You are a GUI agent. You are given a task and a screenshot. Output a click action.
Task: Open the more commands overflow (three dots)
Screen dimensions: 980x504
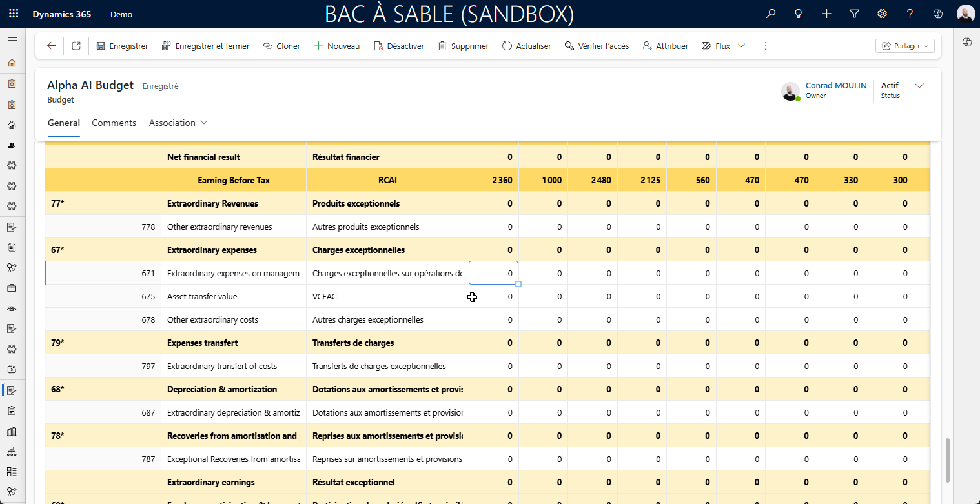coord(766,46)
